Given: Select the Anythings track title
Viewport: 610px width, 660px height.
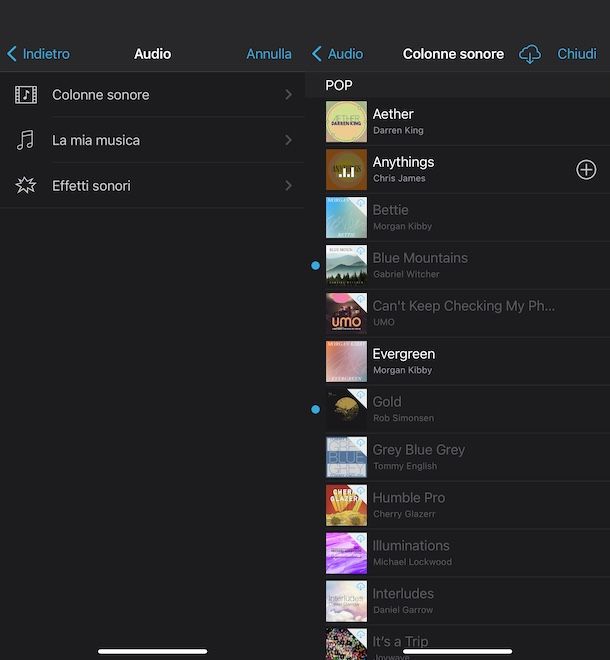Looking at the screenshot, I should pyautogui.click(x=403, y=162).
